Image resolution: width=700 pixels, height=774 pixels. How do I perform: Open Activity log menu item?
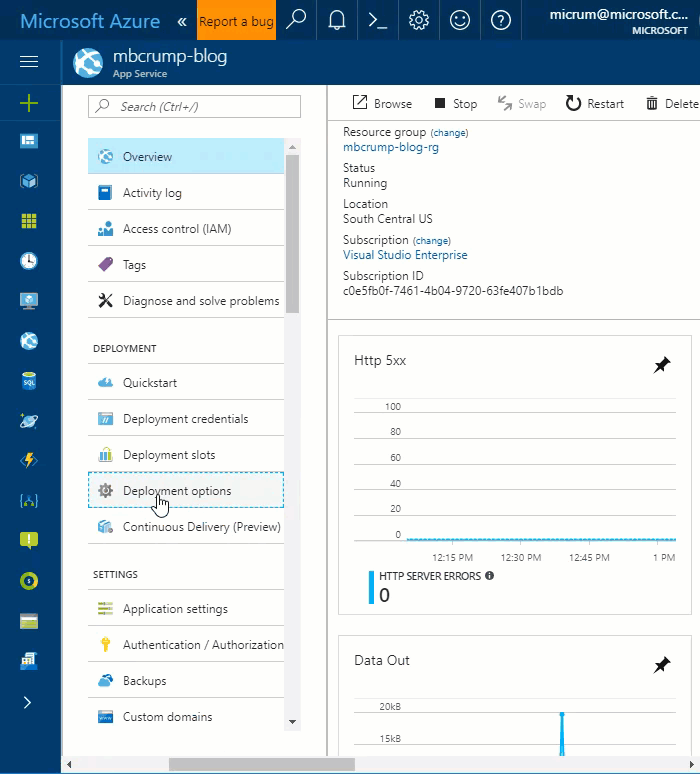[x=186, y=193]
